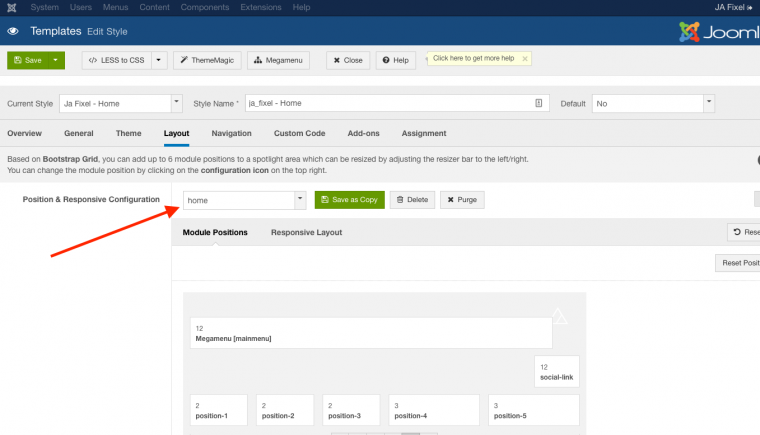
Task: Click the LESS to CSS button
Action: tap(116, 60)
